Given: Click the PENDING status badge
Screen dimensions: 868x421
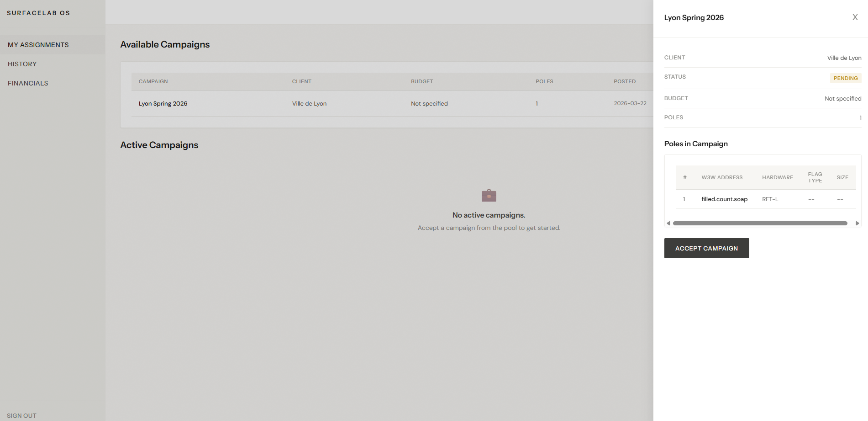Looking at the screenshot, I should [845, 78].
